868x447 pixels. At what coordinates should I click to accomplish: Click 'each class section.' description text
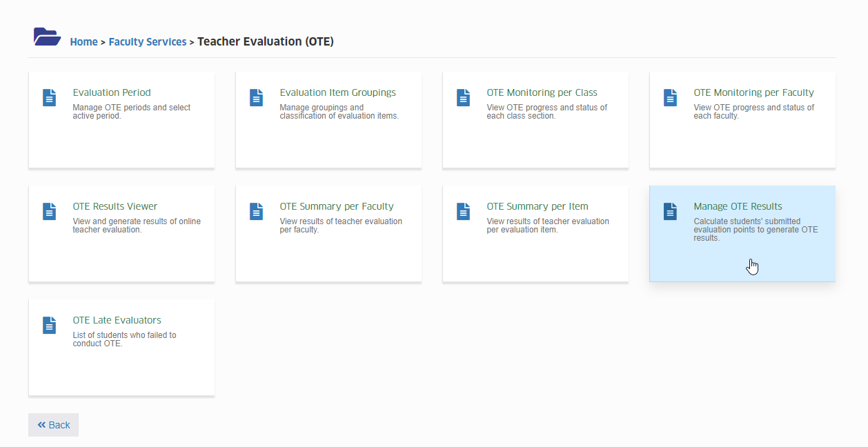click(521, 116)
